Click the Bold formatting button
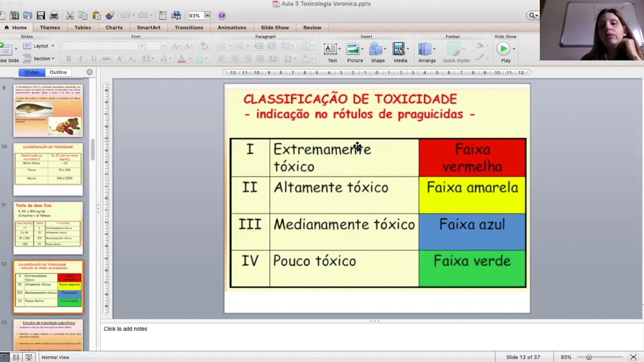This screenshot has width=644, height=362. (68, 59)
